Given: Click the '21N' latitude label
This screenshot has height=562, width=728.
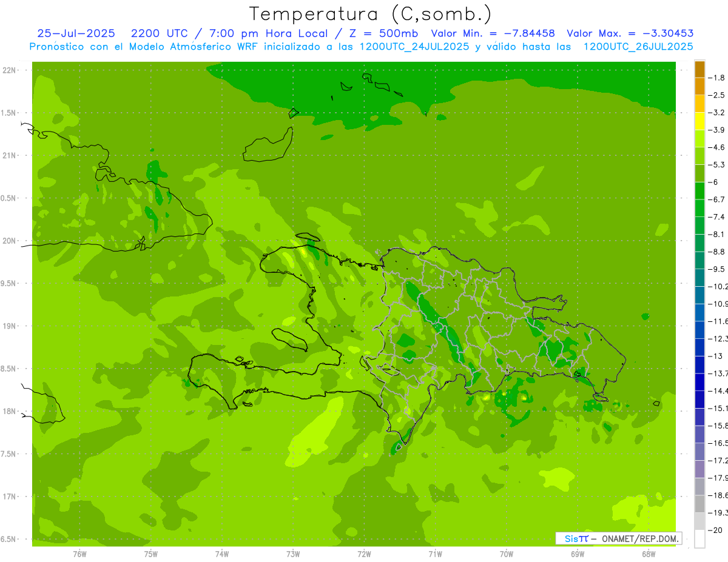Looking at the screenshot, I should (x=8, y=155).
